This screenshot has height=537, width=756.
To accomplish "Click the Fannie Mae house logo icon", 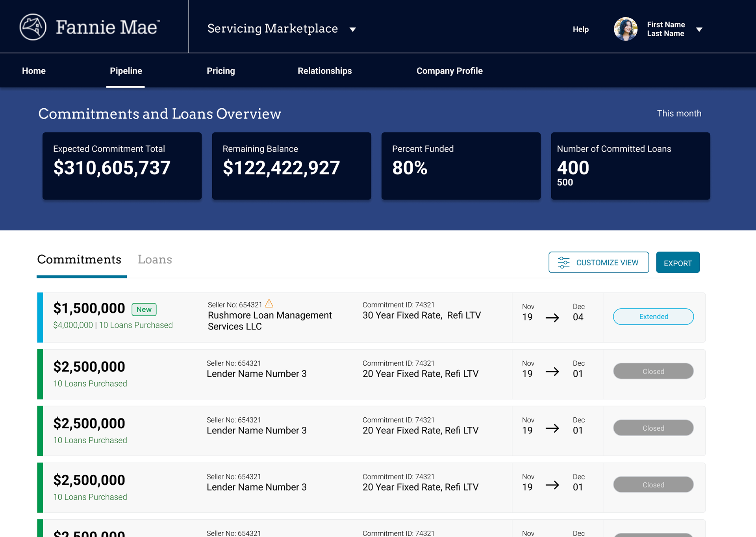I will pos(33,27).
